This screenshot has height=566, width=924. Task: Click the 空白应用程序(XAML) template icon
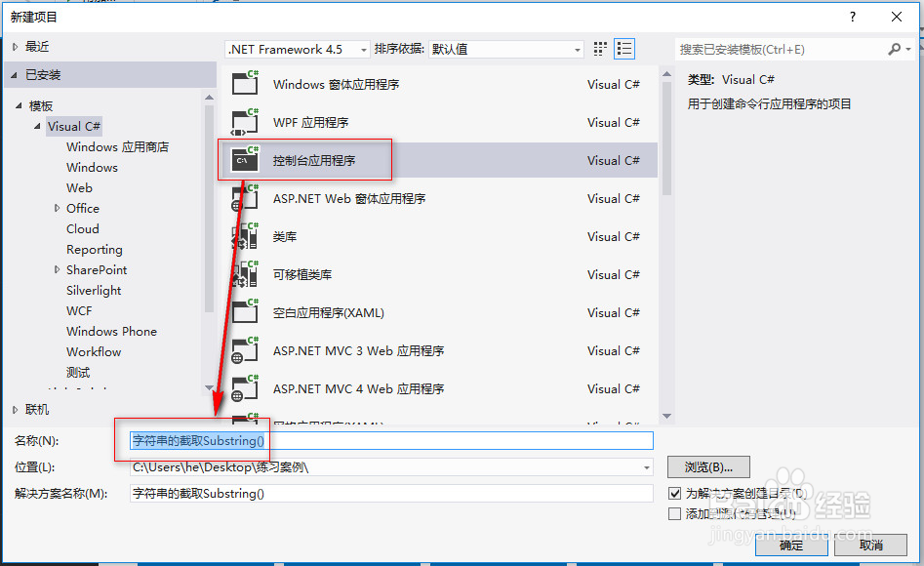[245, 312]
